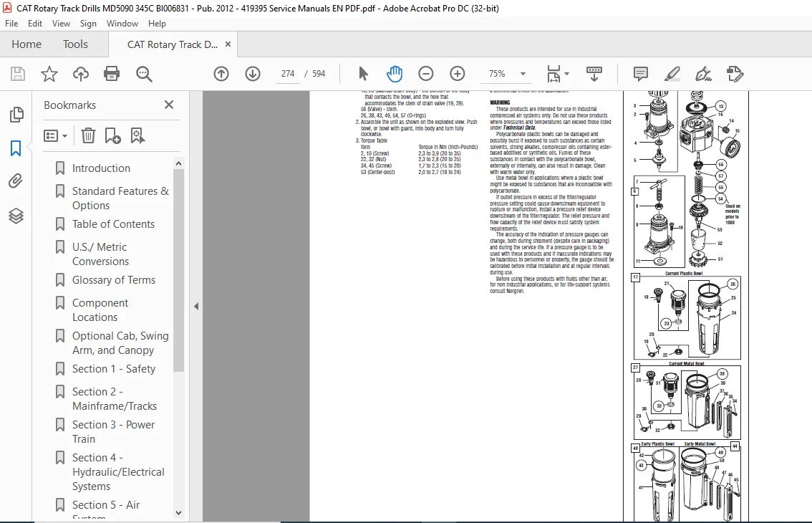Screen dimensions: 812x523
Task: Click the upload to cloud icon
Action: 80,74
